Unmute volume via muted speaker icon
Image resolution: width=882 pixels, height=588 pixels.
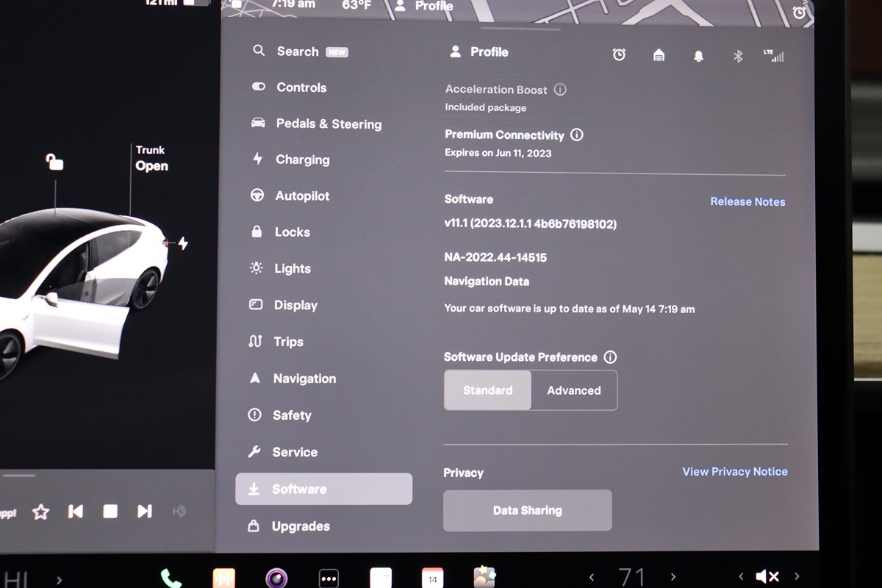pos(767,577)
